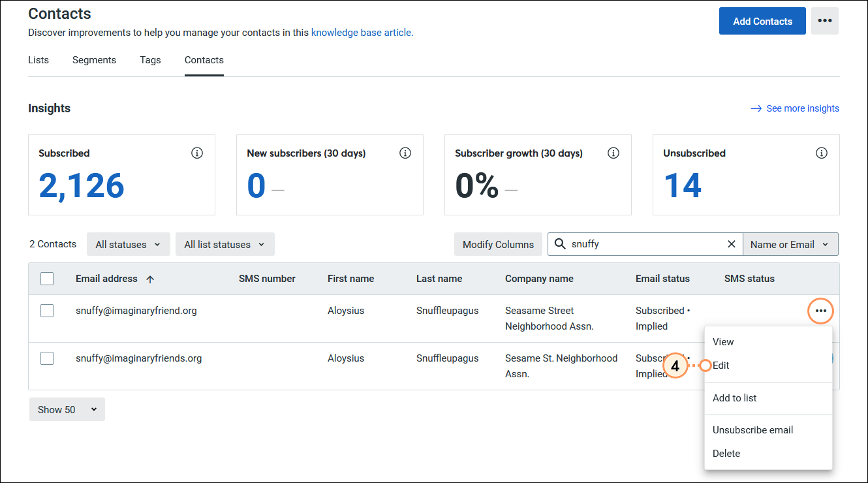Click the 2,126 subscribed count
The height and width of the screenshot is (483, 868).
click(82, 185)
